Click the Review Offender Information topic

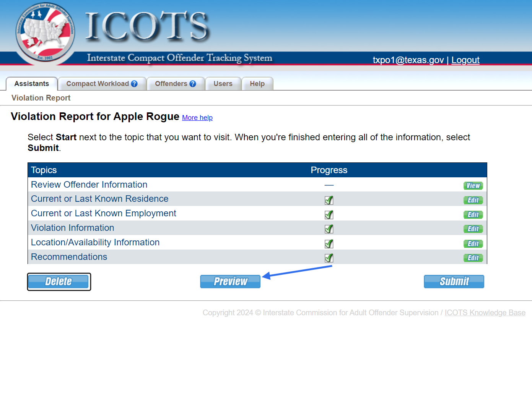(89, 185)
